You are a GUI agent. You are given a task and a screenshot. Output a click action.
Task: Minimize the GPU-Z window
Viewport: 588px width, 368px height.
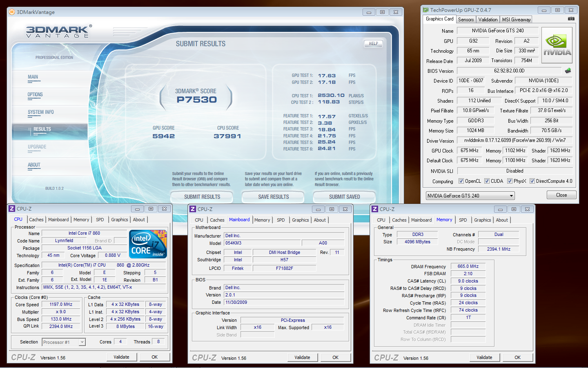pyautogui.click(x=543, y=10)
